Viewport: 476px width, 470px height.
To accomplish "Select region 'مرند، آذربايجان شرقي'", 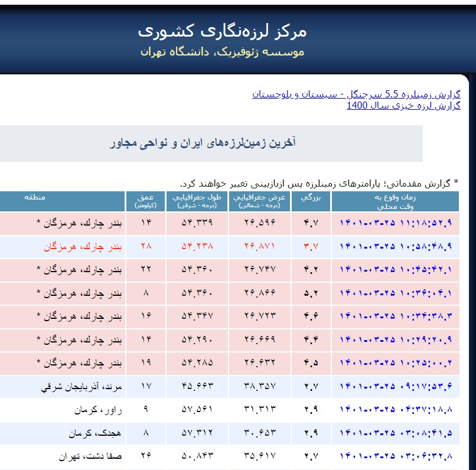I will pos(81,387).
